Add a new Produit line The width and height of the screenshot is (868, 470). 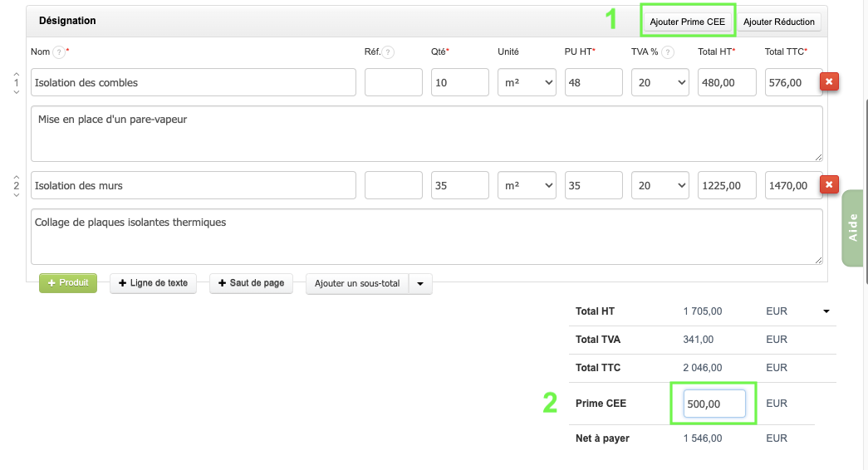click(68, 283)
